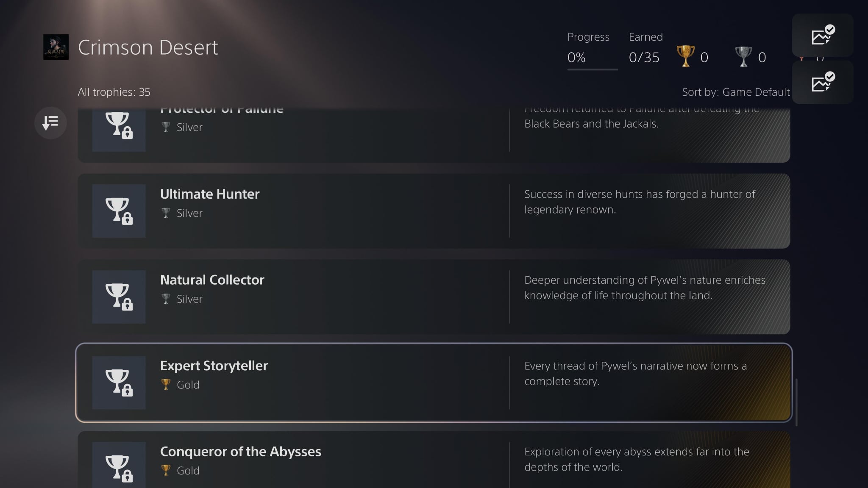Select the Natural Collector trophy title

(x=212, y=280)
